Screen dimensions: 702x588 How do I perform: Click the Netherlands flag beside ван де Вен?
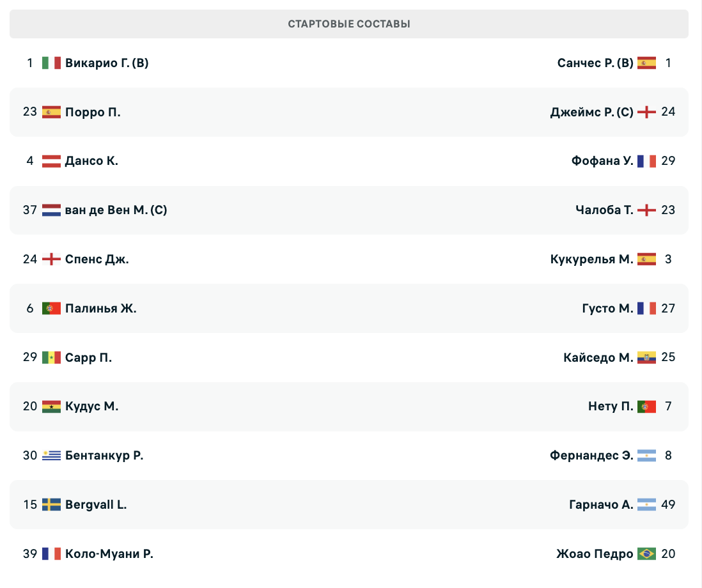point(51,210)
